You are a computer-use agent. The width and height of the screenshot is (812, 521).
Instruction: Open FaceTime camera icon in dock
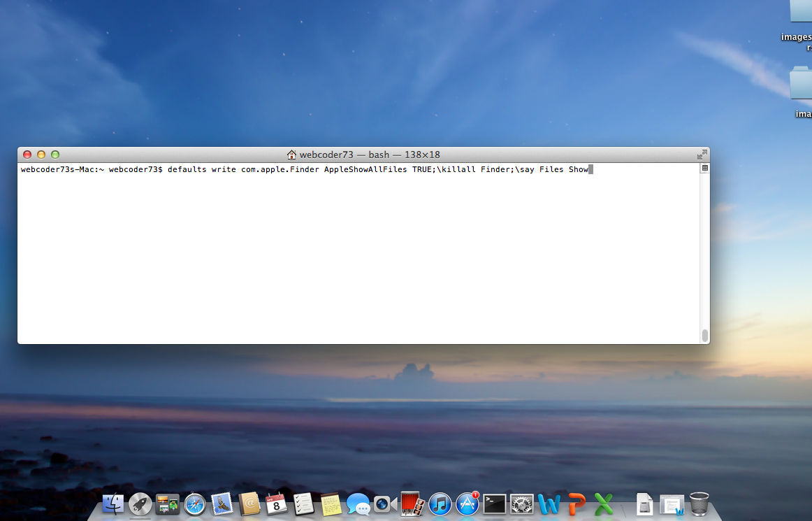pyautogui.click(x=385, y=504)
